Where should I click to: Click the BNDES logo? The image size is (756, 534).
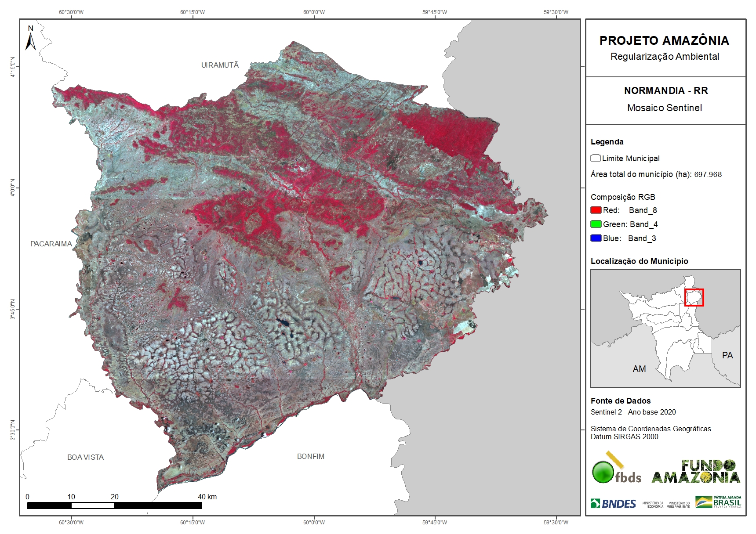pyautogui.click(x=613, y=503)
